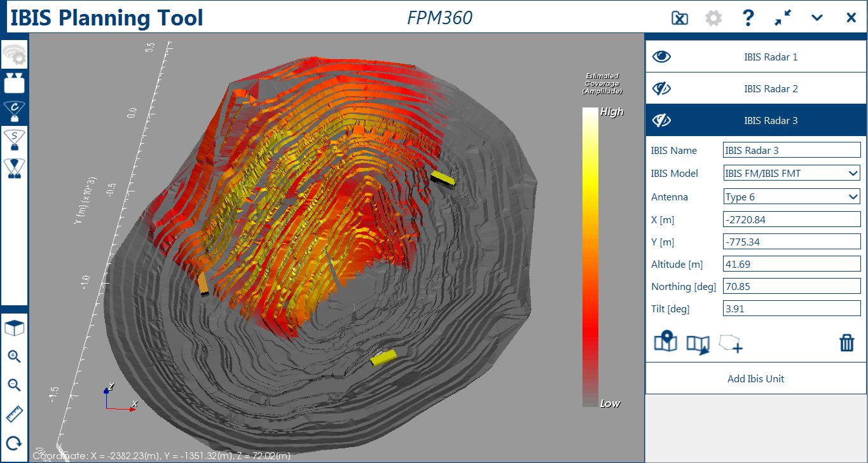The image size is (868, 463).
Task: Select the IBIS unit placement tool
Action: pos(14,83)
